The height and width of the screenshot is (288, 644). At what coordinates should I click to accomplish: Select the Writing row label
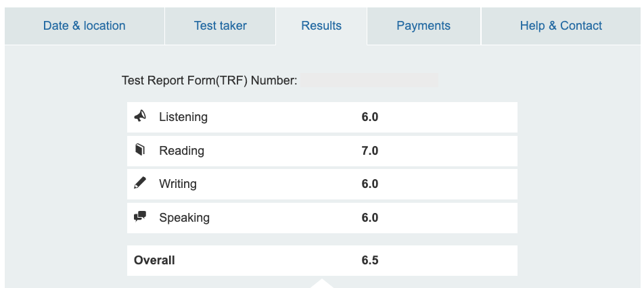pyautogui.click(x=178, y=184)
